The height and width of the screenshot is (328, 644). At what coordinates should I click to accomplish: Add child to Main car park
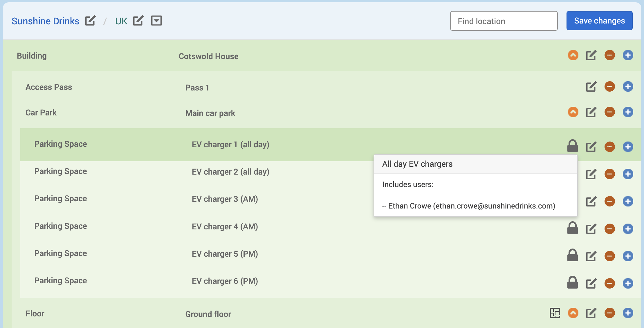(x=628, y=112)
